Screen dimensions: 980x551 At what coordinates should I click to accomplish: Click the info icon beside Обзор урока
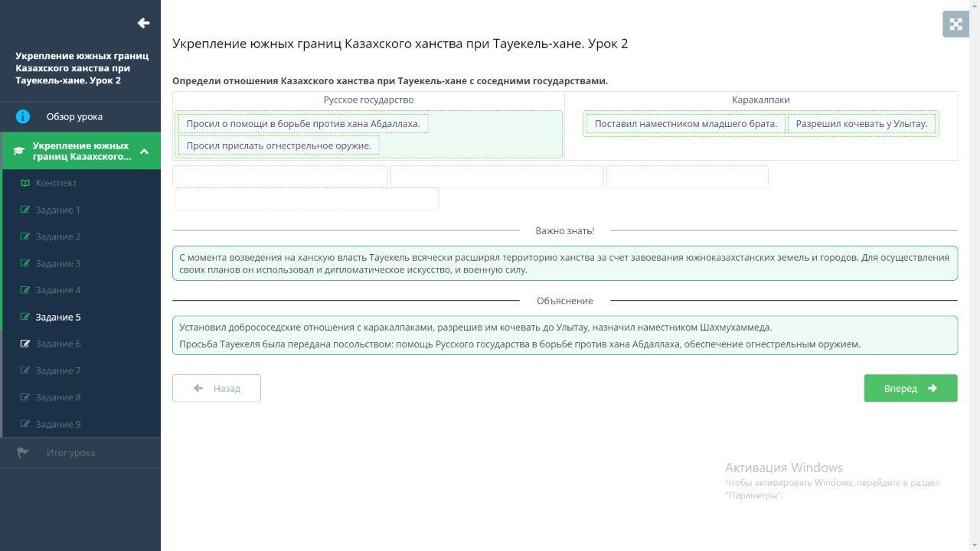coord(23,116)
